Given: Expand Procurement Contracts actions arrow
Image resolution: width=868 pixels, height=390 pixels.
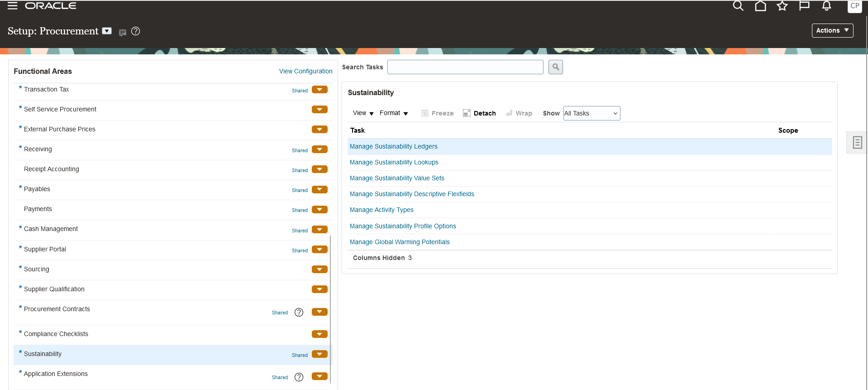Looking at the screenshot, I should pyautogui.click(x=320, y=312).
